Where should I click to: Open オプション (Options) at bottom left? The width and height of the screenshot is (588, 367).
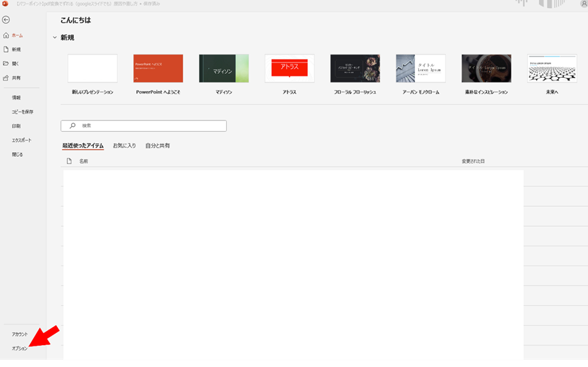click(x=19, y=348)
